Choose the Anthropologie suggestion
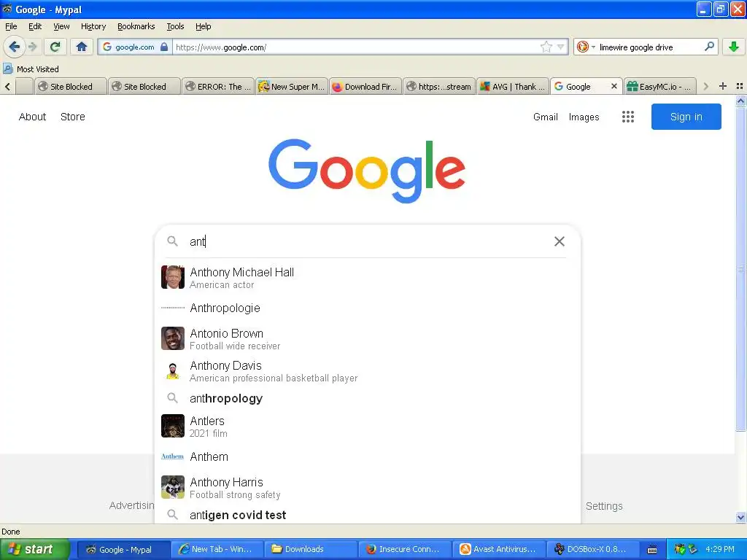747x560 pixels. 367,308
